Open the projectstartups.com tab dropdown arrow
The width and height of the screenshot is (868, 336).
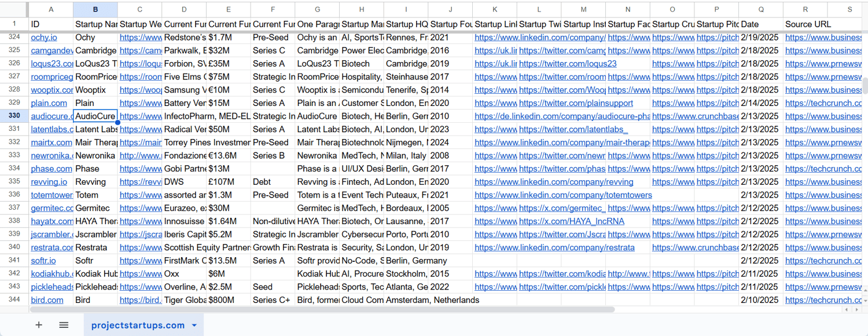tap(194, 326)
